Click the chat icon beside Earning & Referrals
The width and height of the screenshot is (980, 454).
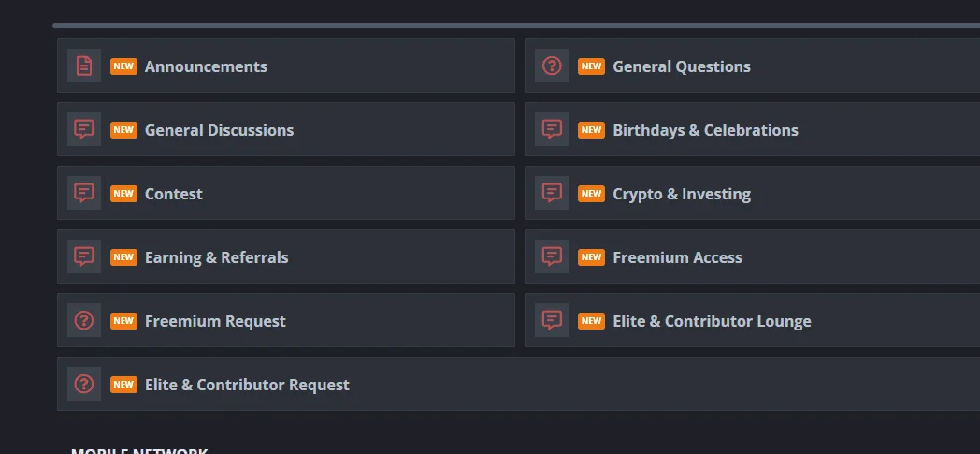click(84, 256)
